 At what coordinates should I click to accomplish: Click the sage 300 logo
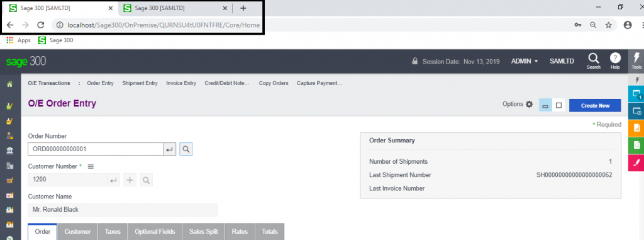coord(26,61)
